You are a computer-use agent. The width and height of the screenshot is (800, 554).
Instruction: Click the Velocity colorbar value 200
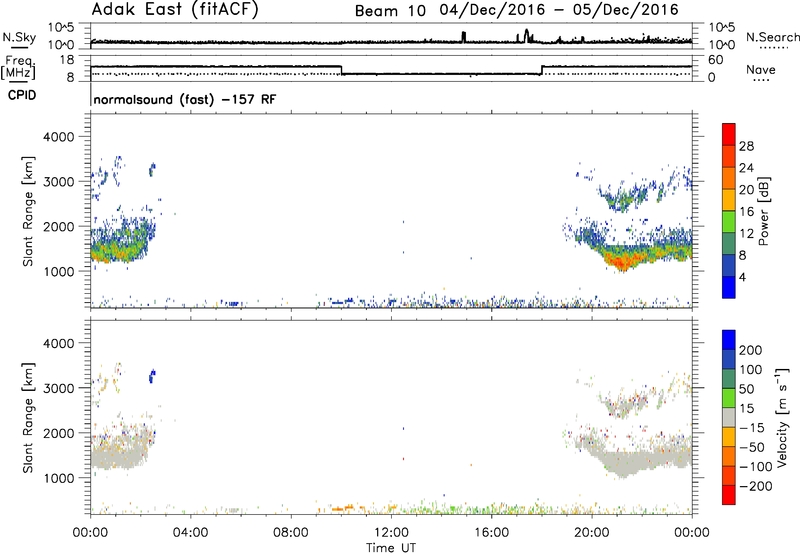point(751,350)
